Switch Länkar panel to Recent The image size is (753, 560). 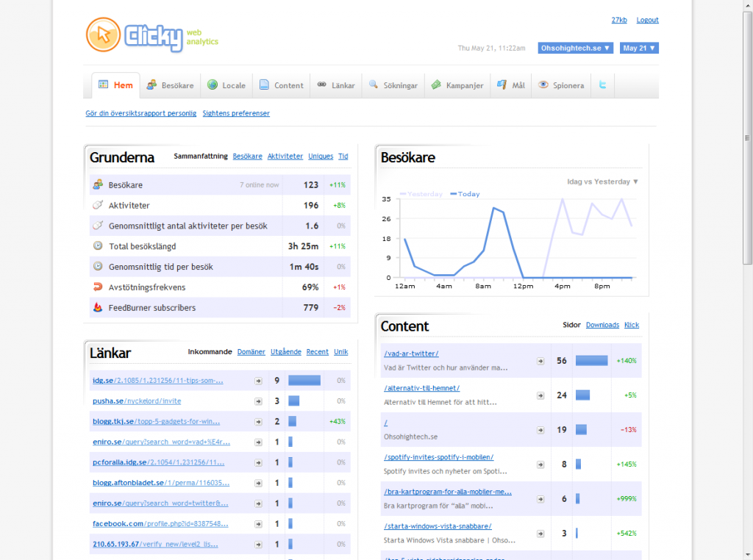pyautogui.click(x=318, y=352)
